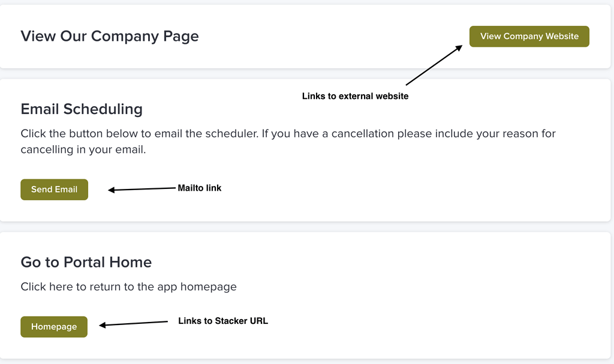Select the "cancelling in your email" text line
Image resolution: width=614 pixels, height=364 pixels.
pos(83,150)
